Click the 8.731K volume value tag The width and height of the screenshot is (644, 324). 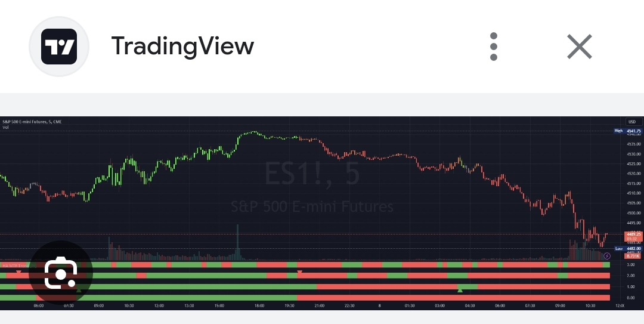(x=632, y=256)
